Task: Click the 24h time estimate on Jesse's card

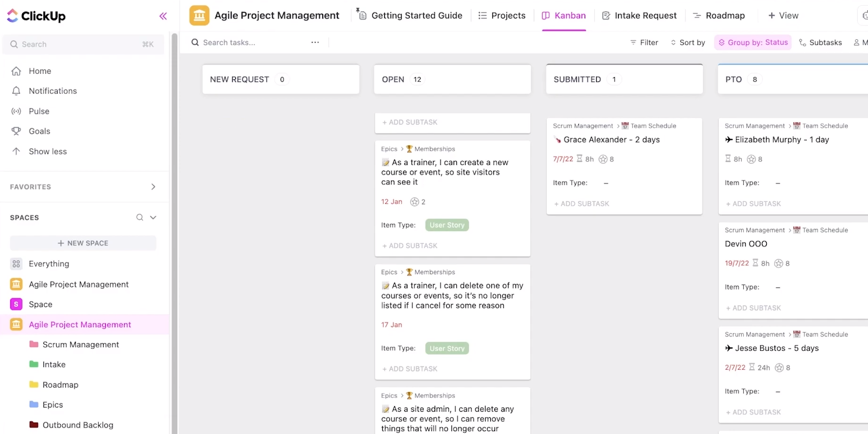Action: 759,368
